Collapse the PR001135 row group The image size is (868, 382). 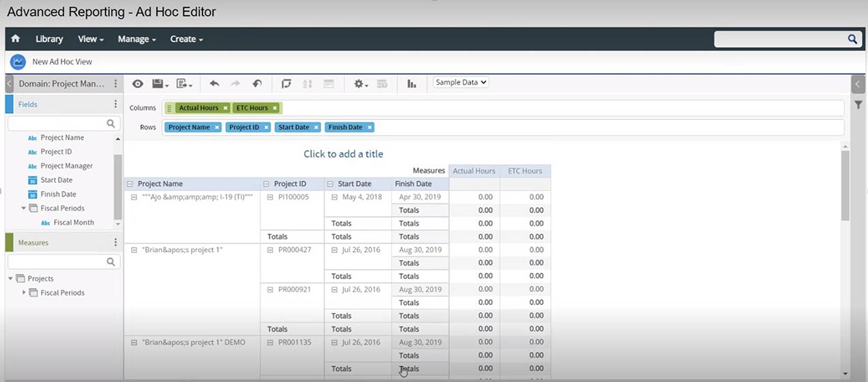pos(270,342)
